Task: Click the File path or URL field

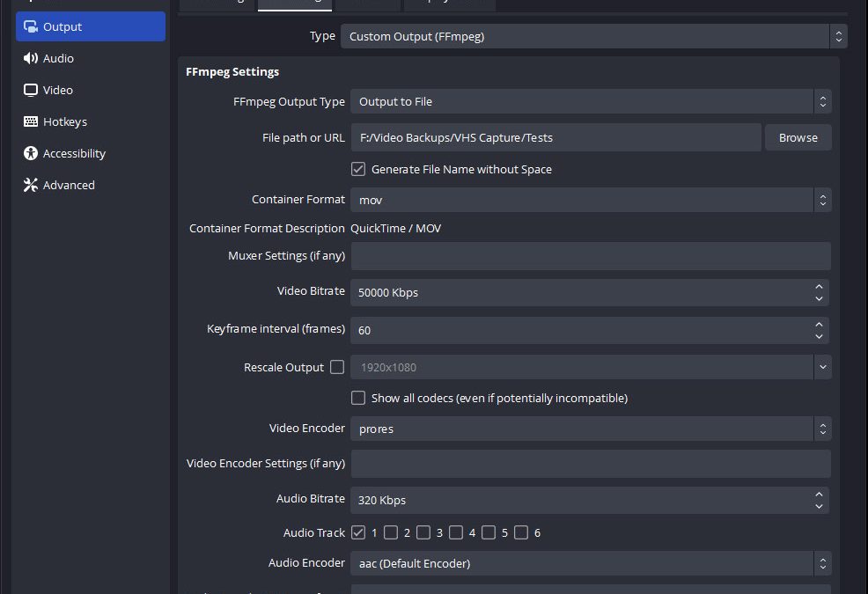Action: coord(555,137)
